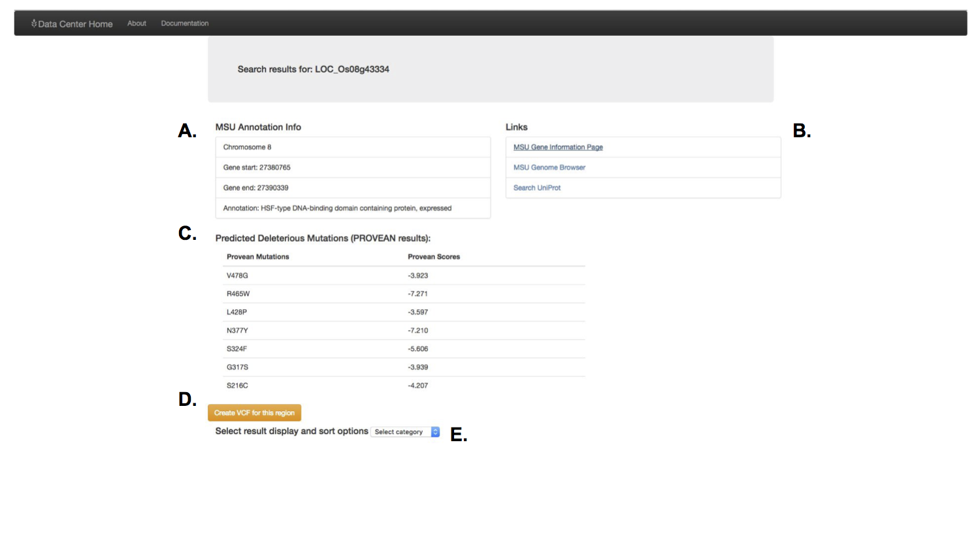
Task: Select mutation S324F cell
Action: pyautogui.click(x=237, y=348)
